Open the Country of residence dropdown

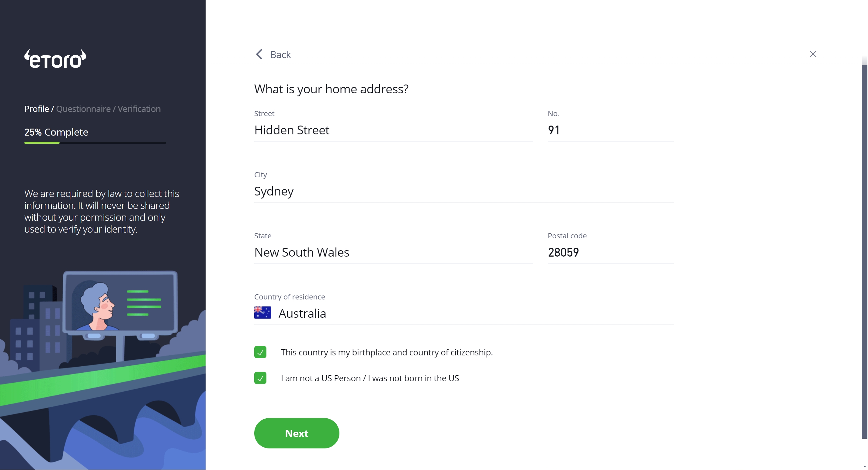(x=463, y=313)
